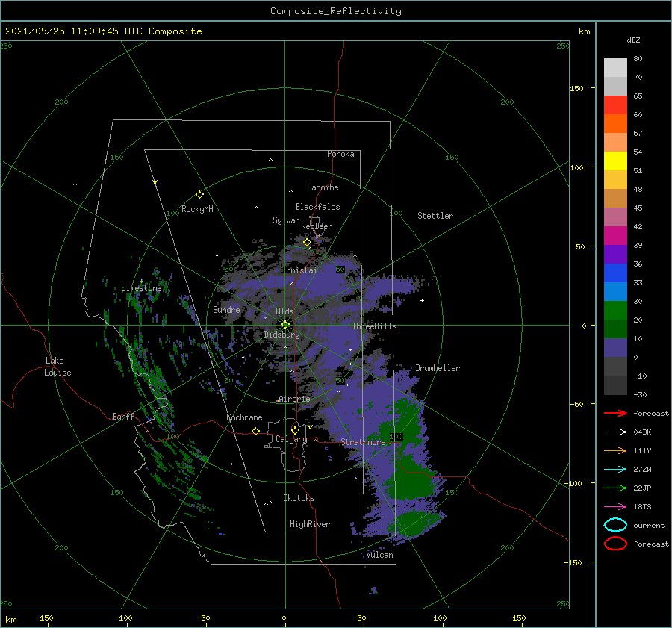Screen dimensions: 672x628
Task: Click the yellow diamond marker below RedDeer
Action: coord(307,243)
